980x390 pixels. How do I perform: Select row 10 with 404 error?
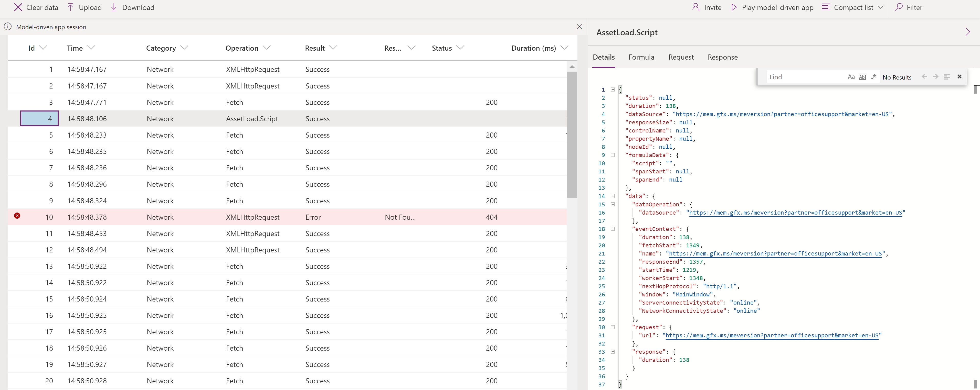click(x=288, y=217)
